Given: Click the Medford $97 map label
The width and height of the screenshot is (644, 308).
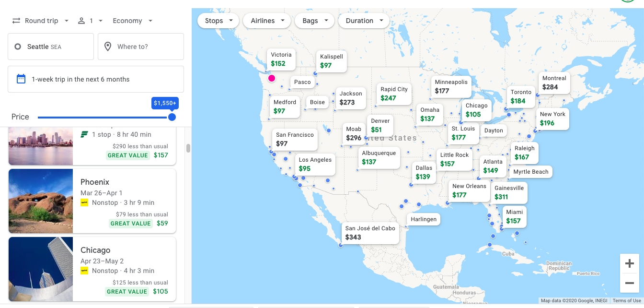Looking at the screenshot, I should (285, 107).
